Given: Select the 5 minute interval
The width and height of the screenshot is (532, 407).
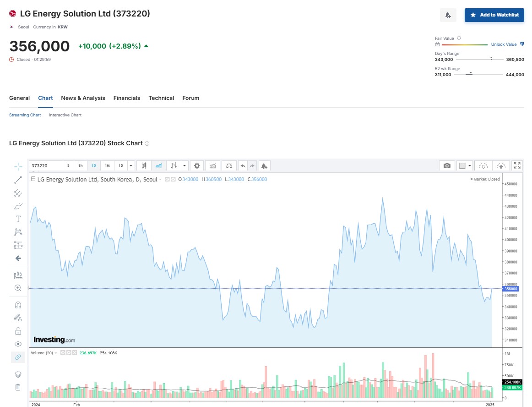Looking at the screenshot, I should click(68, 166).
